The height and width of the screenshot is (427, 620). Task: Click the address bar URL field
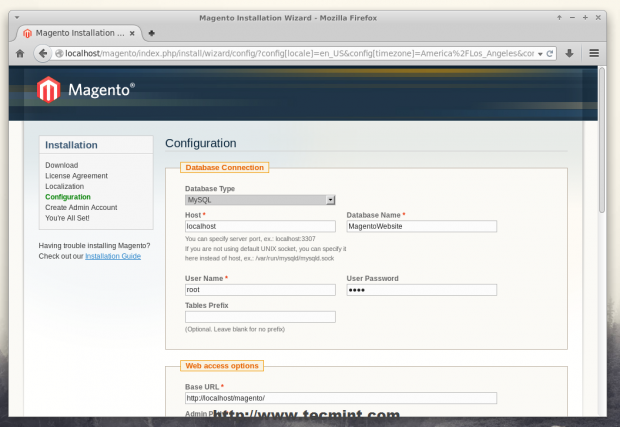pos(299,53)
